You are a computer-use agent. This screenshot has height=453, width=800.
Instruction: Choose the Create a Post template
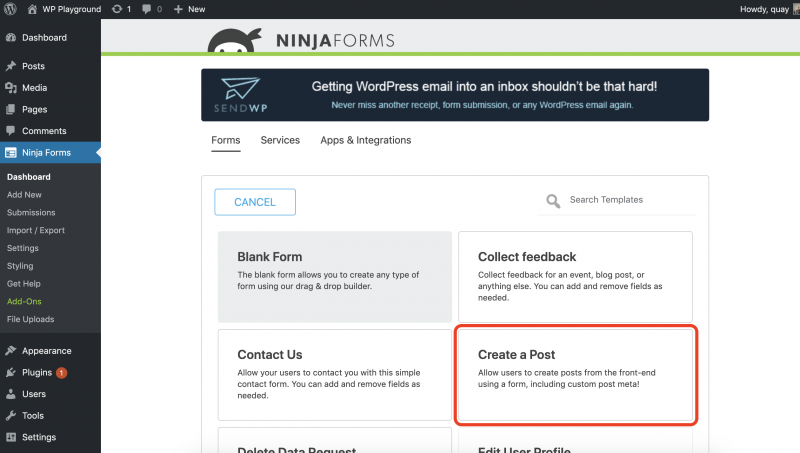575,374
